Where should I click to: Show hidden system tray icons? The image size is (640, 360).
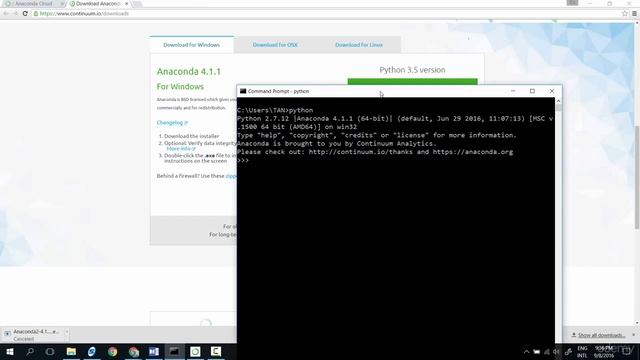527,352
